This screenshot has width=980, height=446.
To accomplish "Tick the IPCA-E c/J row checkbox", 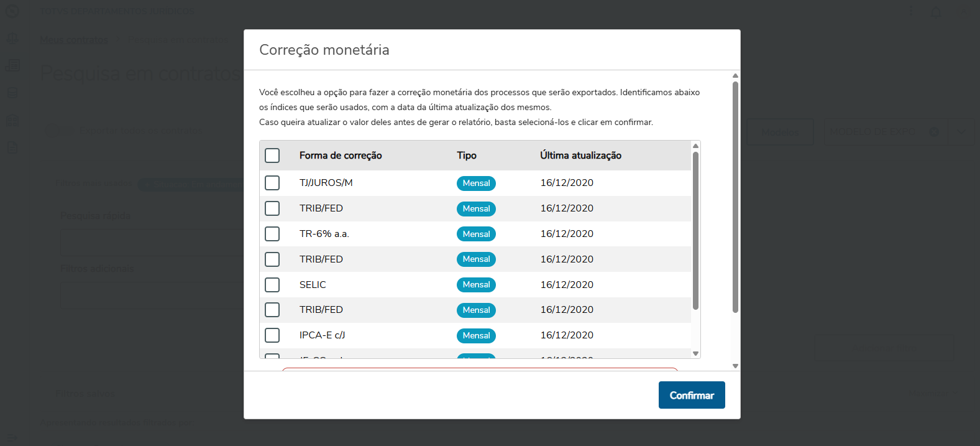I will tap(272, 335).
